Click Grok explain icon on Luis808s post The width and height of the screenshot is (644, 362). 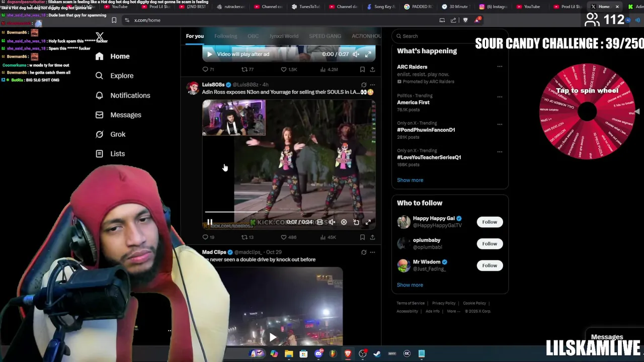364,84
